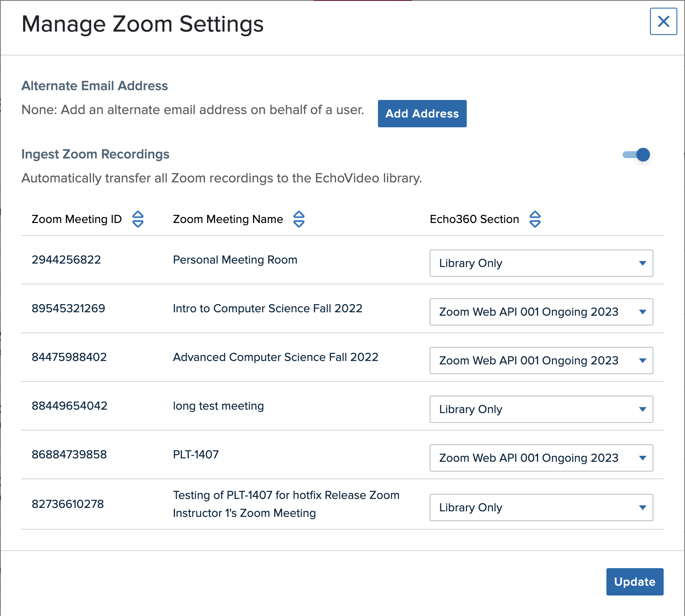The height and width of the screenshot is (616, 685).
Task: Sort by Zoom Meeting Name column
Action: pyautogui.click(x=299, y=219)
